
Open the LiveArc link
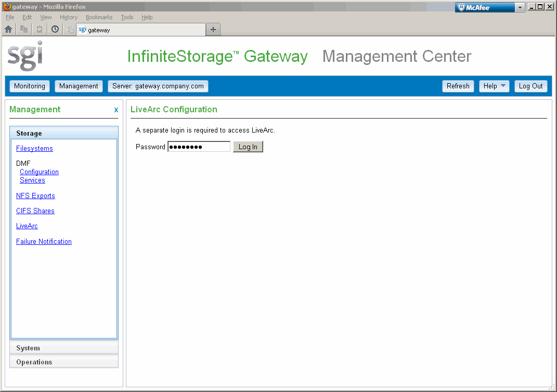[27, 226]
